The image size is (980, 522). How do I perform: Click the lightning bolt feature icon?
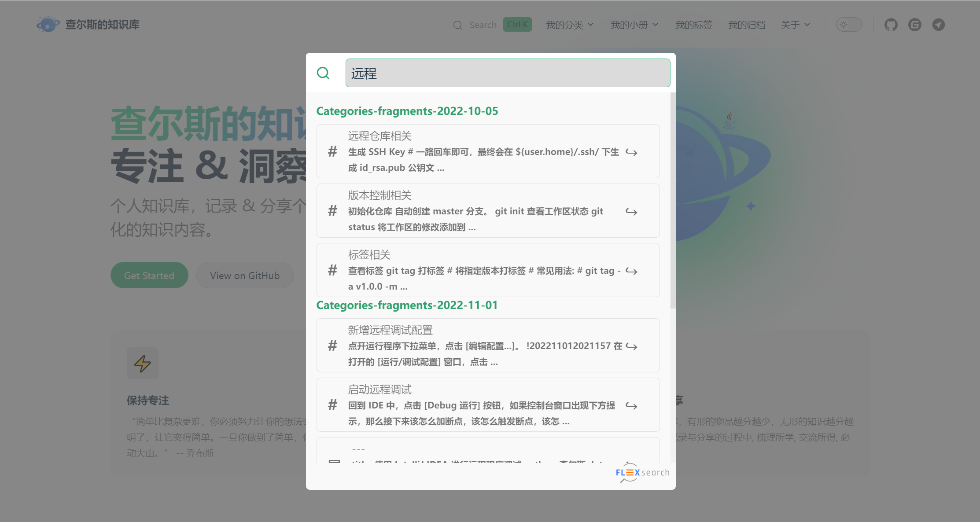click(142, 364)
